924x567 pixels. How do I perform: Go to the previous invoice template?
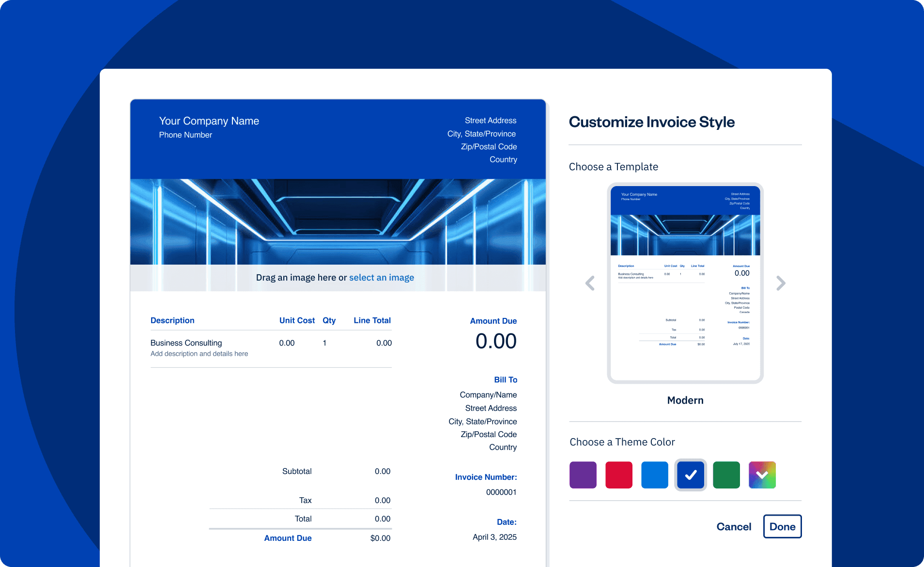[x=590, y=283]
